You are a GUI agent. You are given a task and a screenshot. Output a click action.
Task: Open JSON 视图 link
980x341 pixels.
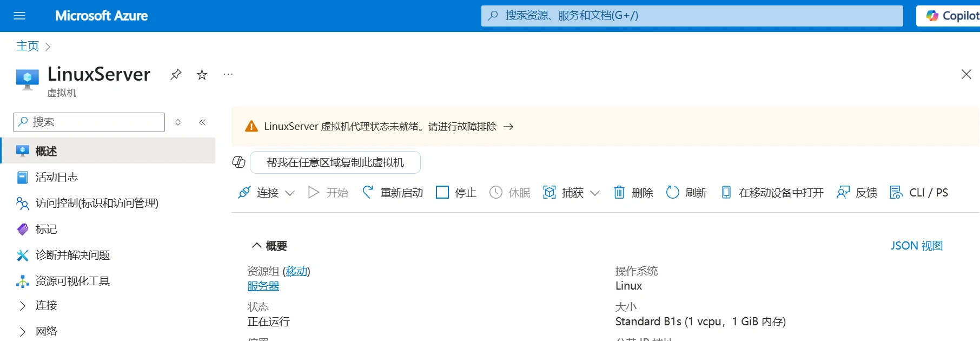[917, 246]
